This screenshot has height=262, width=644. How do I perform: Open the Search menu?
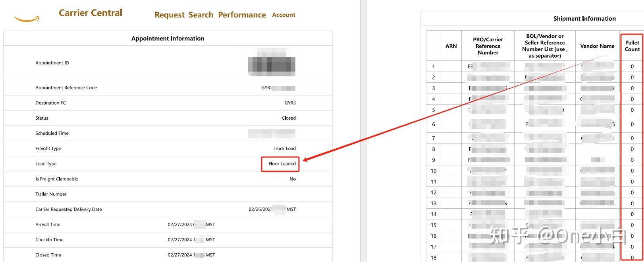point(201,15)
